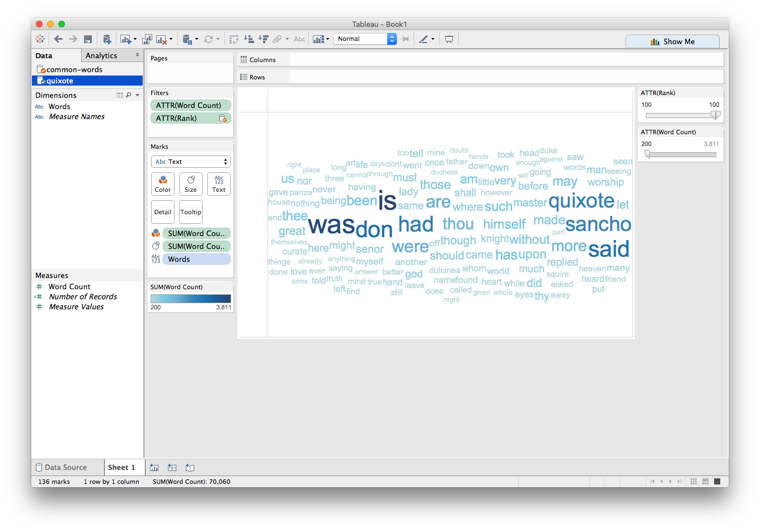Viewport: 760px width, 532px height.
Task: Add a new dashboard tab
Action: point(172,468)
